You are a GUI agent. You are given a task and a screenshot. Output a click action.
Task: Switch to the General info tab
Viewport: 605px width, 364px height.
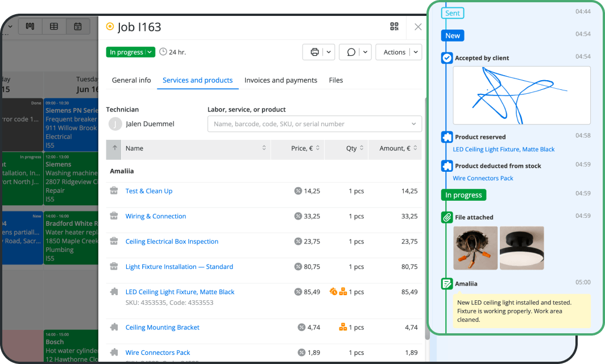pos(131,80)
